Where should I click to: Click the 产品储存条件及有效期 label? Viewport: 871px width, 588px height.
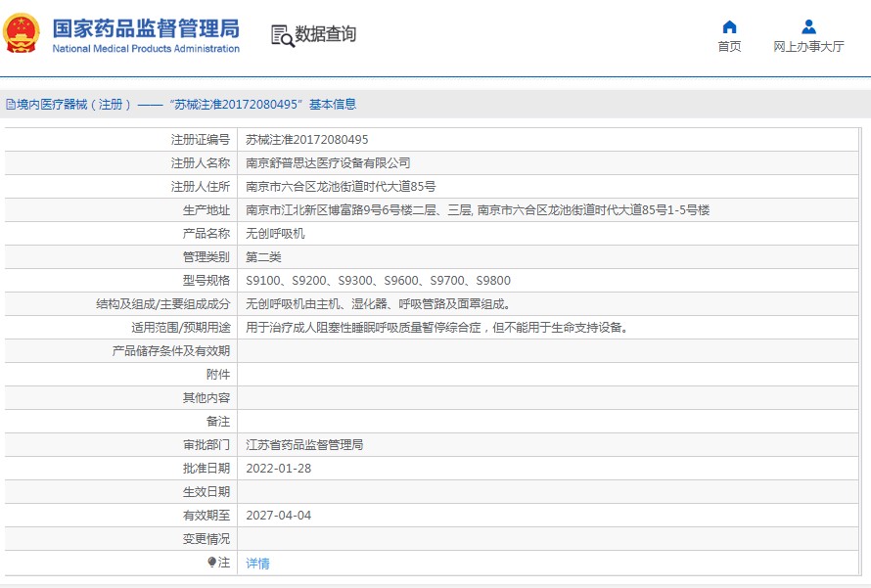(x=171, y=351)
